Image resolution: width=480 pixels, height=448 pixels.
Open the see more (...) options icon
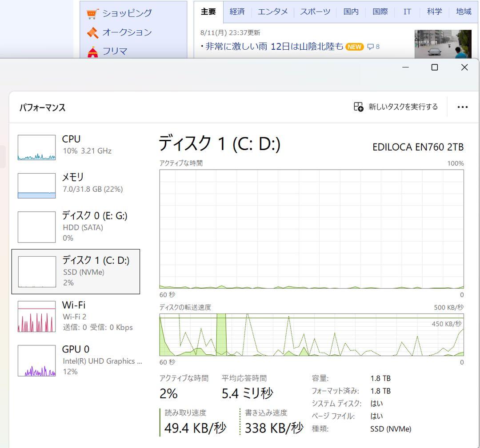click(463, 107)
